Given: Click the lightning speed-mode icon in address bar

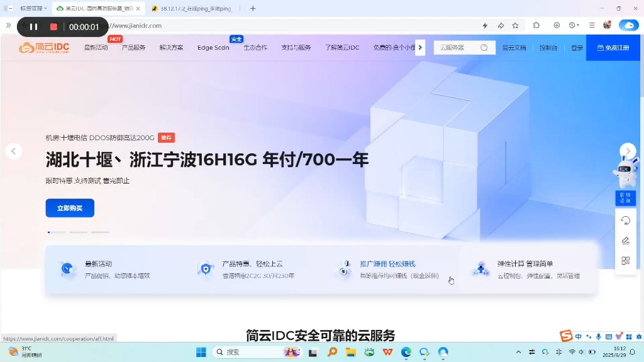Looking at the screenshot, I should point(485,25).
